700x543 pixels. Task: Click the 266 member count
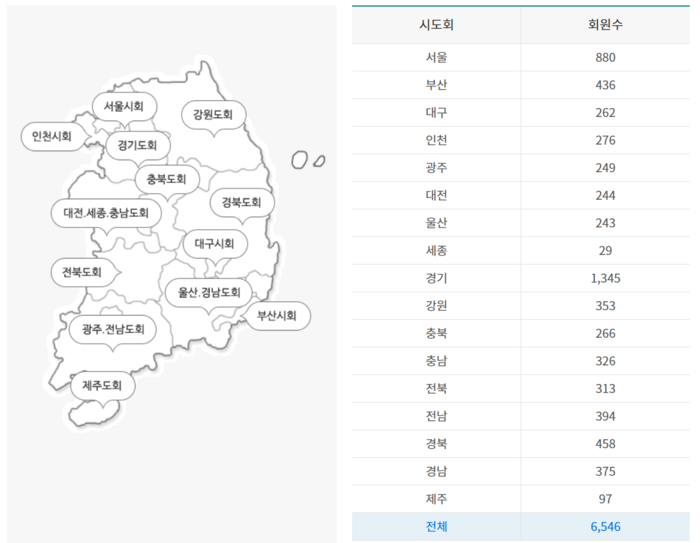tap(605, 334)
